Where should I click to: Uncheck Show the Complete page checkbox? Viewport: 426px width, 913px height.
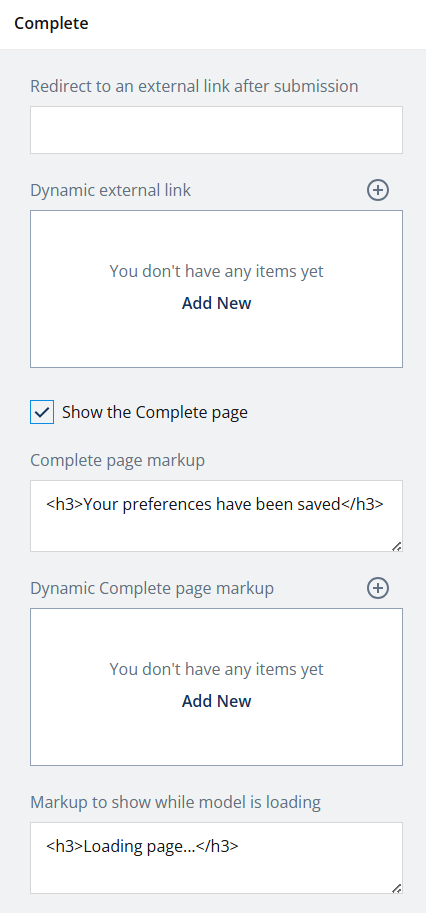click(x=42, y=412)
